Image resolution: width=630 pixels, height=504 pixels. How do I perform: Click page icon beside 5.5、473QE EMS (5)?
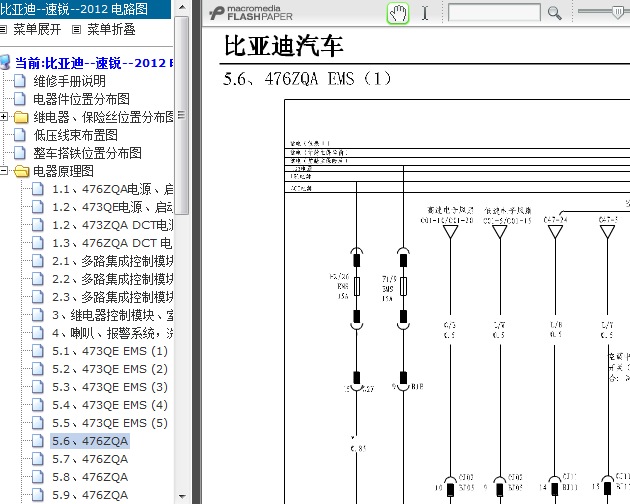(x=38, y=423)
